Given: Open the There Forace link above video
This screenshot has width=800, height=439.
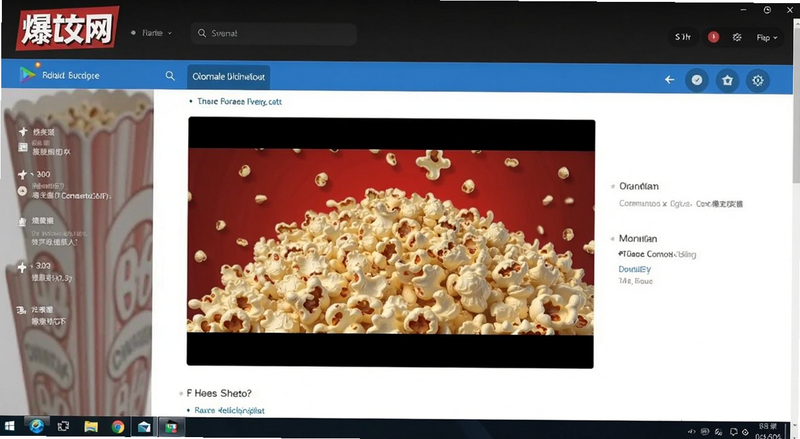Looking at the screenshot, I should [239, 102].
